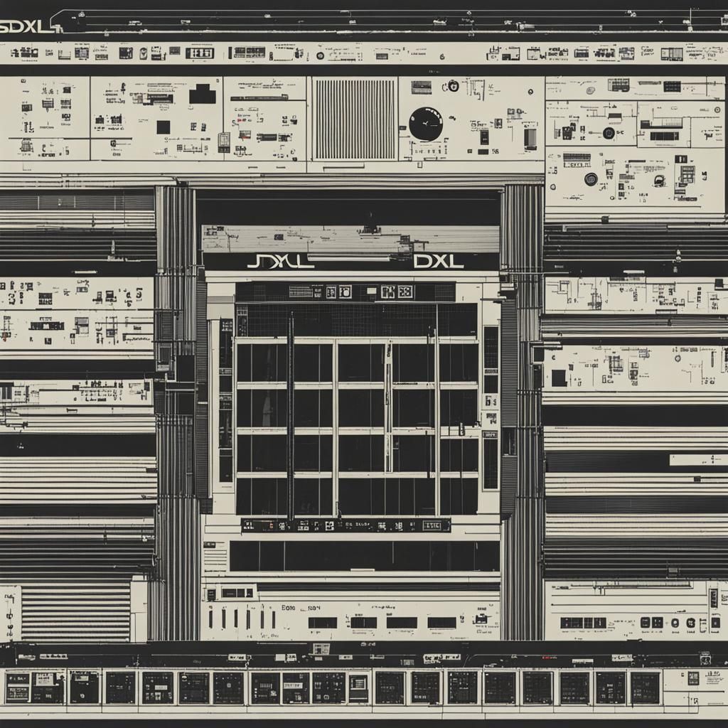Image resolution: width=728 pixels, height=728 pixels.
Task: Click the vertical striped grille panel
Action: click(354, 119)
